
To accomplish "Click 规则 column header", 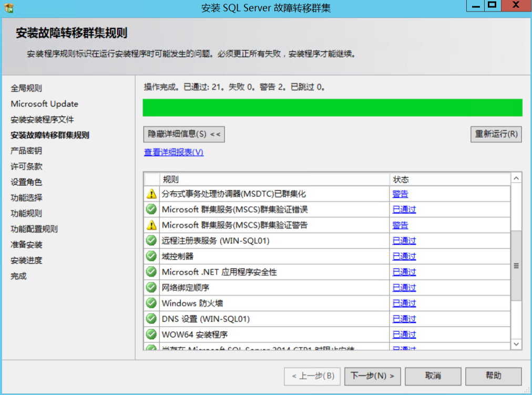I will 274,179.
